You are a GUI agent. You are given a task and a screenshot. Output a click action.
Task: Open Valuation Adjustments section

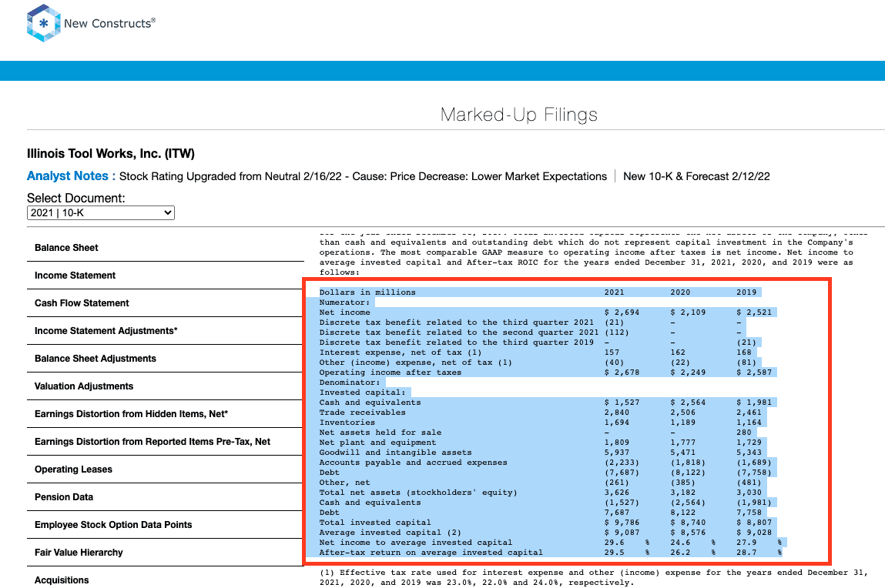point(84,386)
